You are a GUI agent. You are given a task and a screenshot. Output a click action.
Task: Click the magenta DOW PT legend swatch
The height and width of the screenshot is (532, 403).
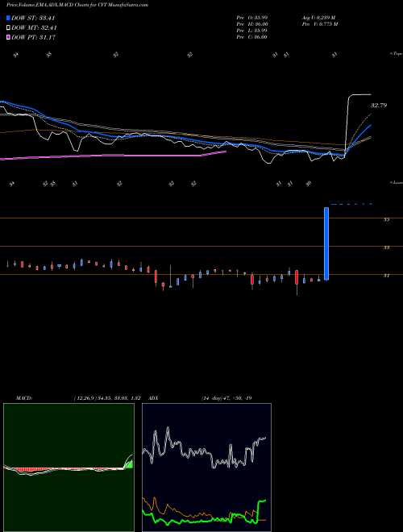point(9,37)
